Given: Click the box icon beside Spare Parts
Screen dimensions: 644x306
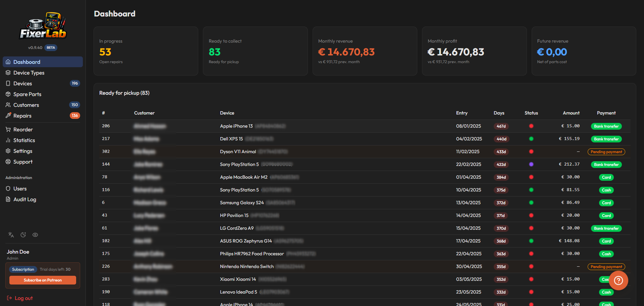Looking at the screenshot, I should [x=8, y=94].
